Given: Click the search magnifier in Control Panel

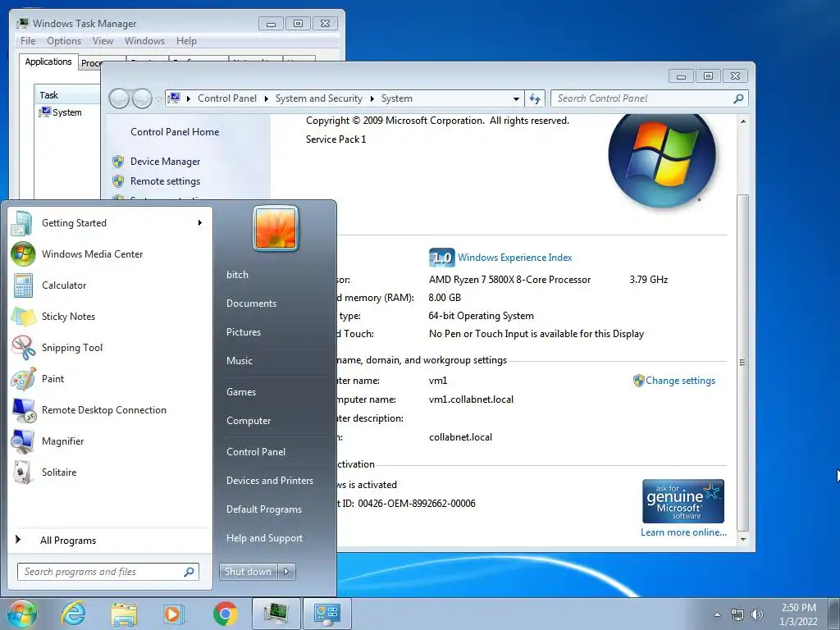Looking at the screenshot, I should tap(738, 98).
